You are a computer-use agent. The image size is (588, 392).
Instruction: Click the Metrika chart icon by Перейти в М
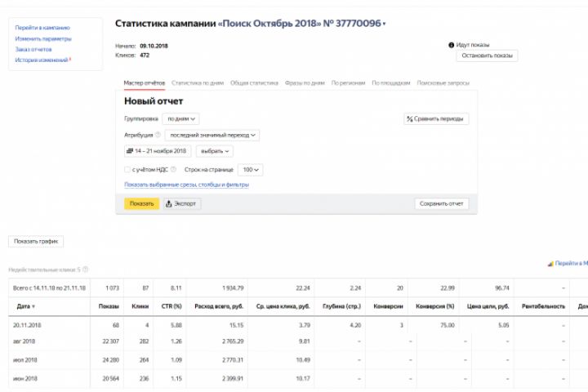[550, 264]
